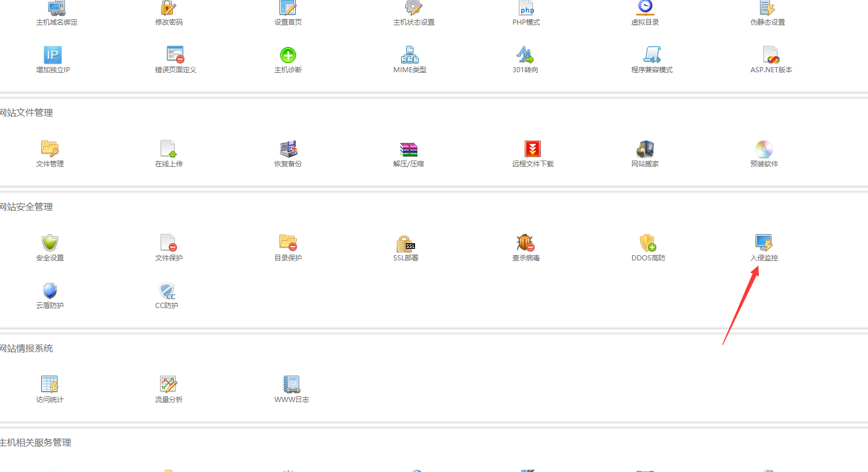
Task: Click the 云盾防护 cloud shield icon
Action: pos(50,291)
